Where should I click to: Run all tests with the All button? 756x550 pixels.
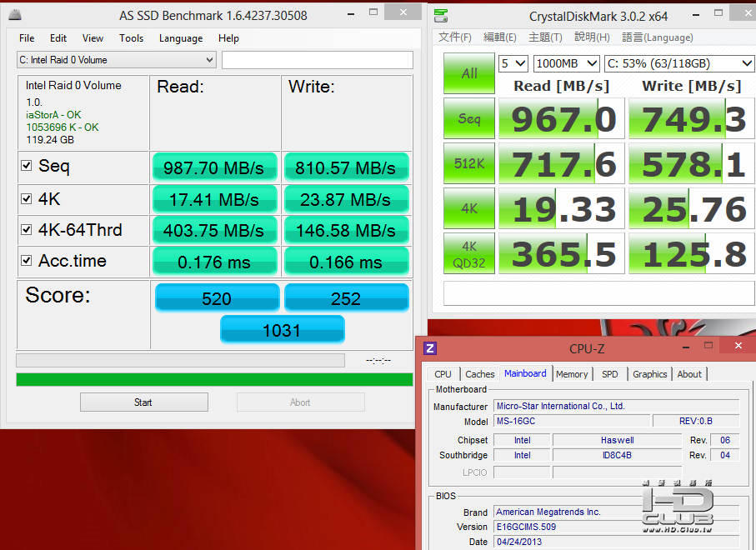coord(468,73)
